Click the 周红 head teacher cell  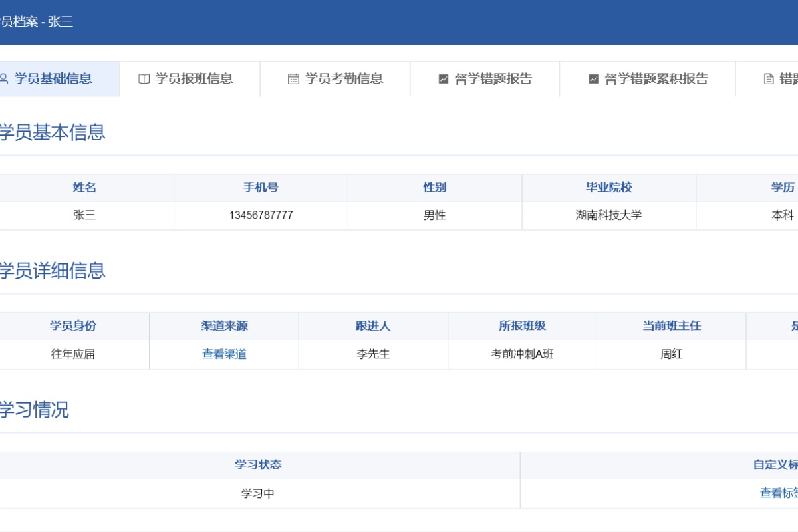[x=672, y=354]
